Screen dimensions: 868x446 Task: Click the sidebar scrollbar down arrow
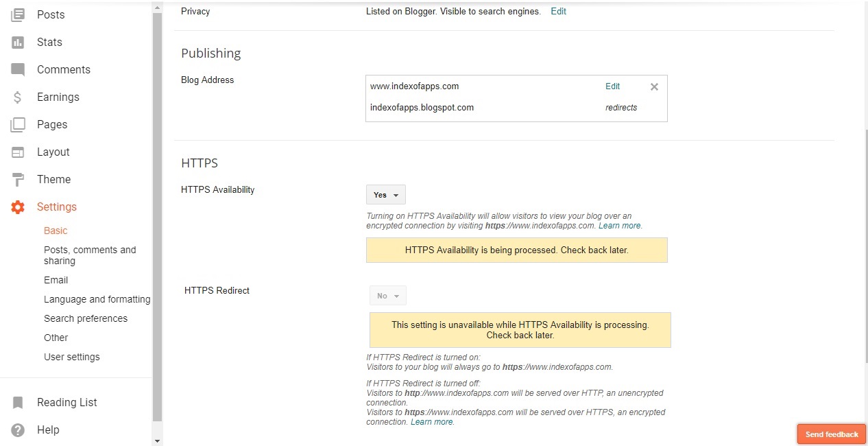(x=157, y=440)
